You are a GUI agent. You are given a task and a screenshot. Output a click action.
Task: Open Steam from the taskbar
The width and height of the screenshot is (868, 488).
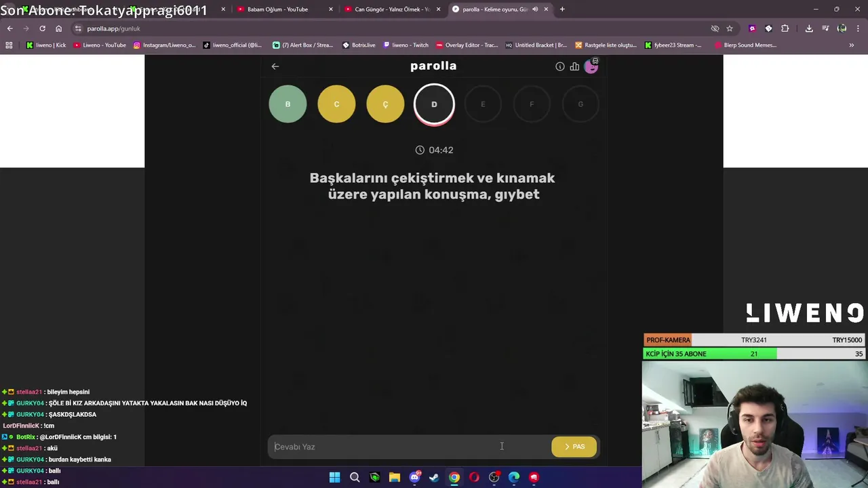[434, 477]
